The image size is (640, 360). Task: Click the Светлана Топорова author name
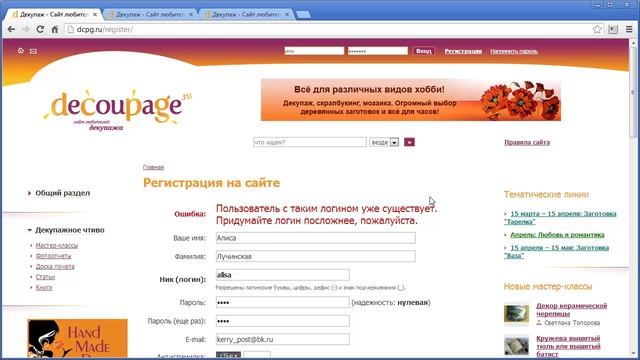pos(572,323)
